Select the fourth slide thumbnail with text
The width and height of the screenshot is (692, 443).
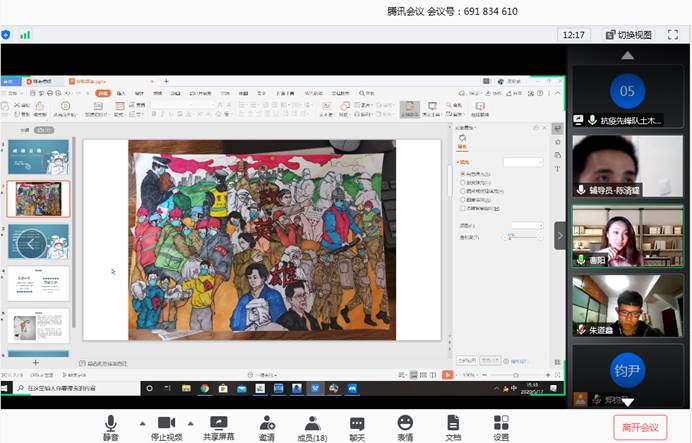[x=38, y=284]
